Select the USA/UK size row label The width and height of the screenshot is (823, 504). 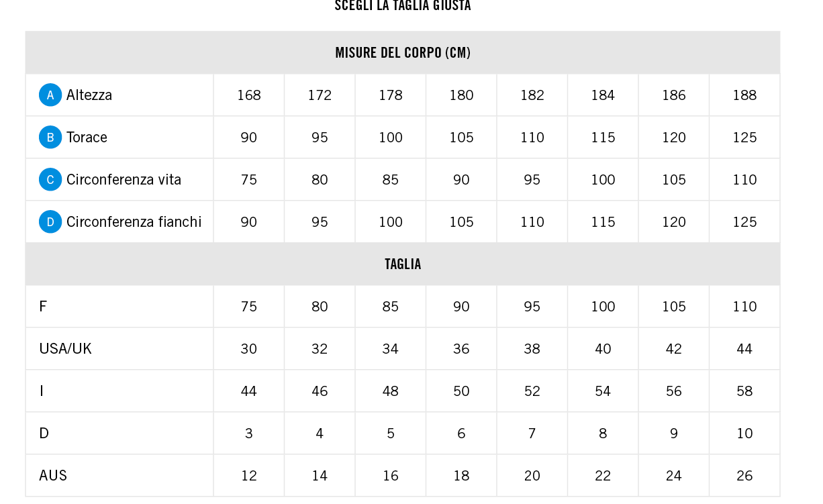[x=65, y=348]
